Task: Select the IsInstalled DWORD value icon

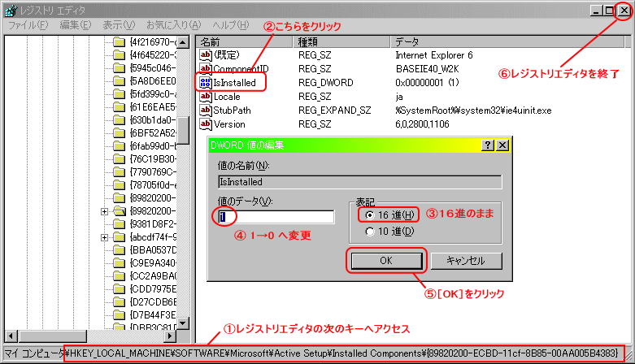Action: [206, 82]
